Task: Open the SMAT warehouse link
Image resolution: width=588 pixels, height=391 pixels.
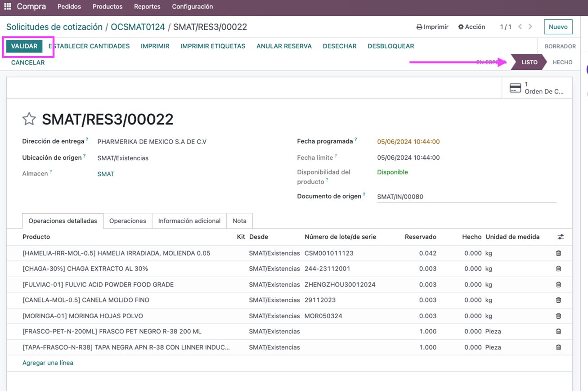Action: coord(106,174)
